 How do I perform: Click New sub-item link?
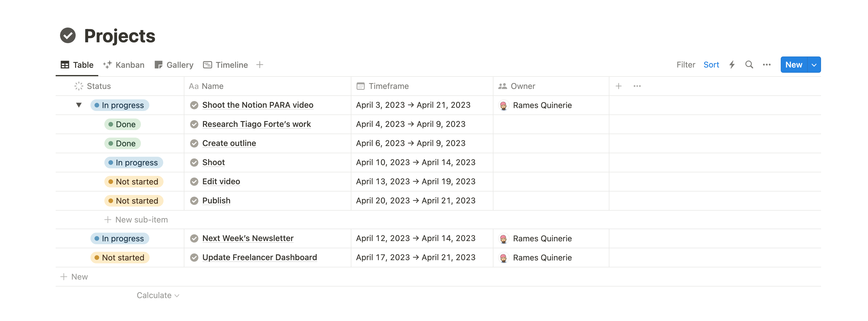point(139,219)
